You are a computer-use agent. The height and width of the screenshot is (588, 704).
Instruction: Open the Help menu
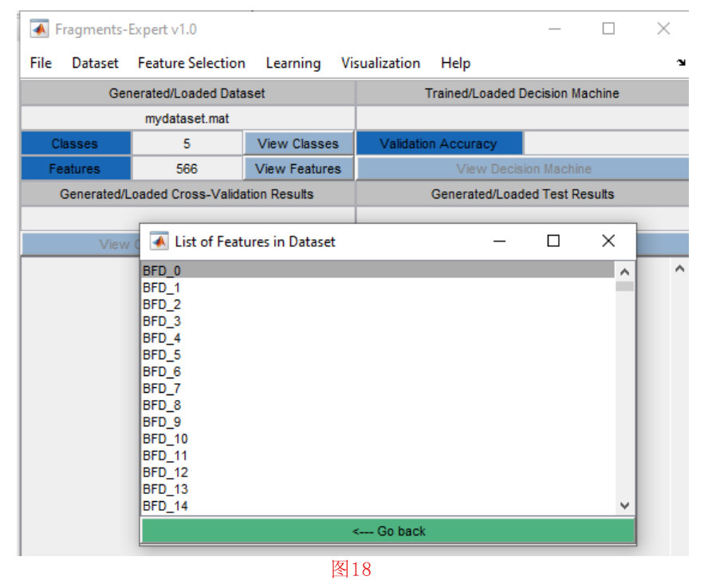click(x=455, y=63)
